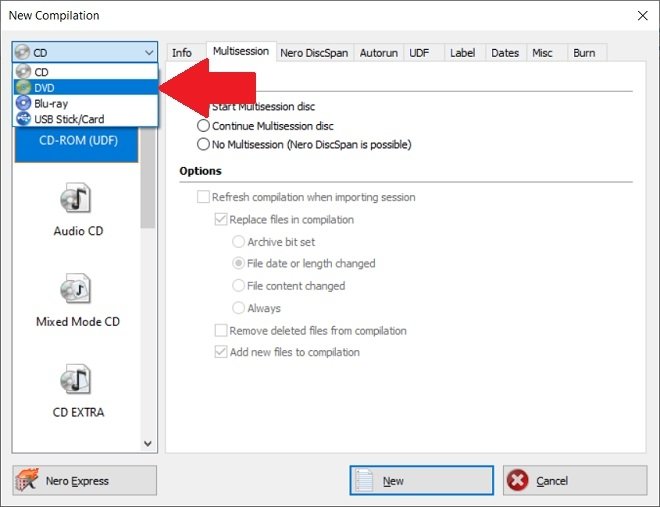Tick Remove deleted files from compilation
The height and width of the screenshot is (507, 660).
[221, 330]
